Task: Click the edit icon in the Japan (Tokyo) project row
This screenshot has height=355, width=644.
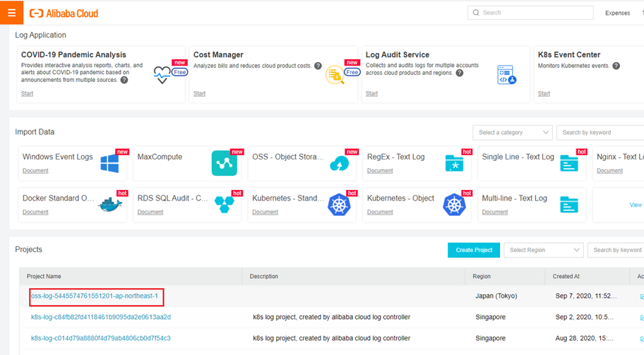Action: tap(642, 296)
